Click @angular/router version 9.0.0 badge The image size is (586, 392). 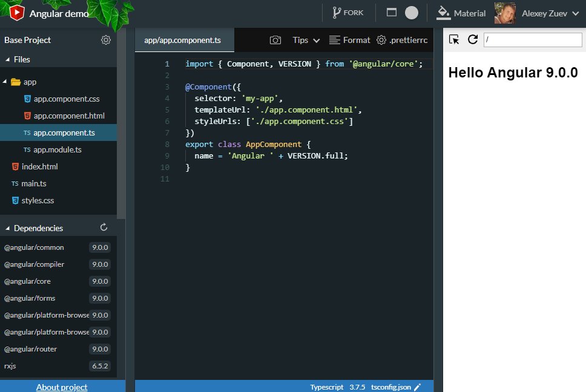(100, 349)
